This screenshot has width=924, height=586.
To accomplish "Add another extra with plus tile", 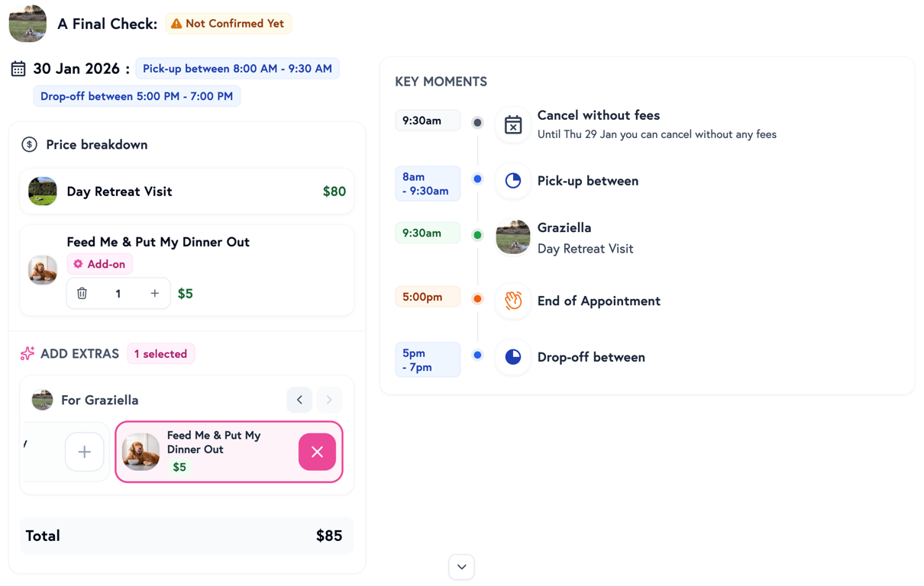I will [85, 452].
